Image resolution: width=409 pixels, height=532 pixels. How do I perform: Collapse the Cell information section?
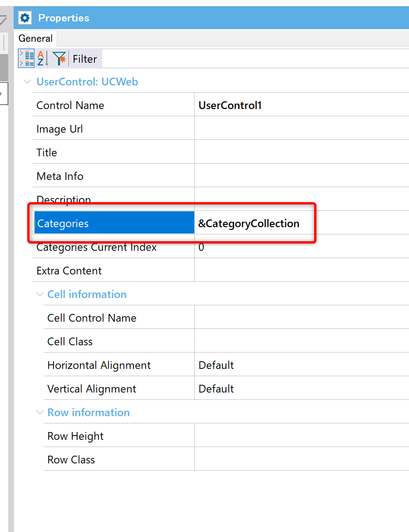pos(39,294)
